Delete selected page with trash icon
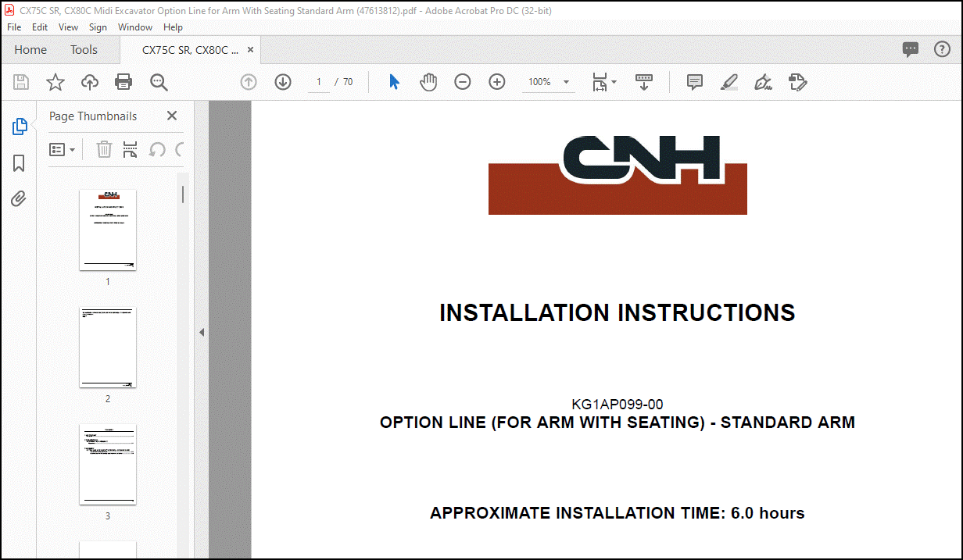 point(104,149)
